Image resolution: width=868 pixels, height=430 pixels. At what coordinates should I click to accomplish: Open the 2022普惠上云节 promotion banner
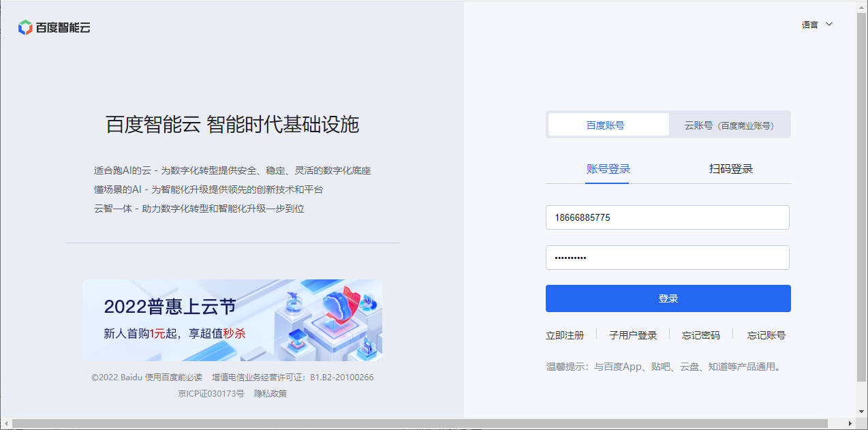[x=232, y=320]
